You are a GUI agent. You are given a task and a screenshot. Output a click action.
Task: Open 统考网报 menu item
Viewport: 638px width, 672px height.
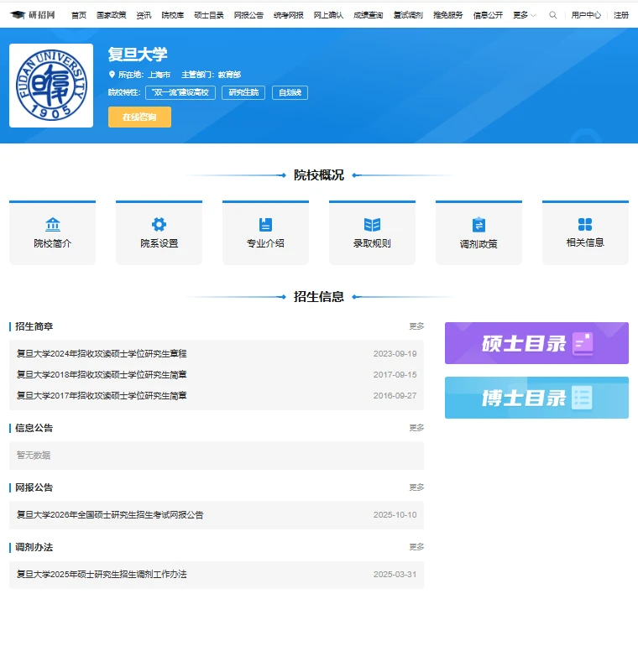[289, 15]
